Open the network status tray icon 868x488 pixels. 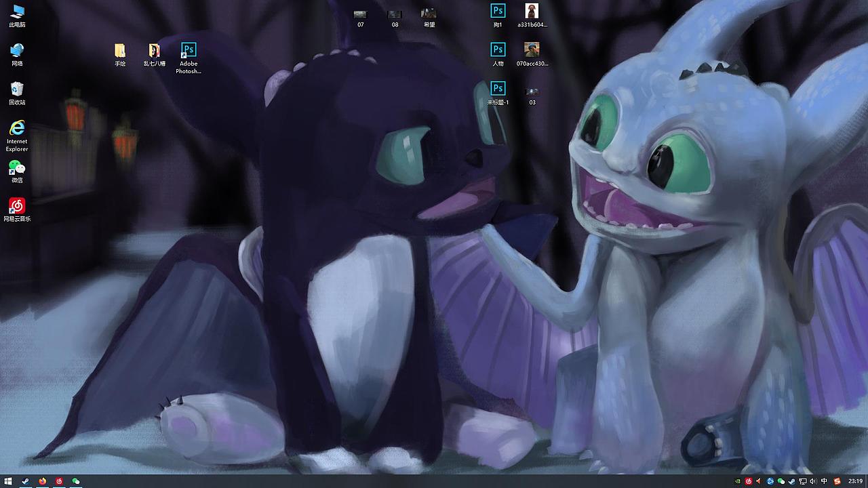803,481
